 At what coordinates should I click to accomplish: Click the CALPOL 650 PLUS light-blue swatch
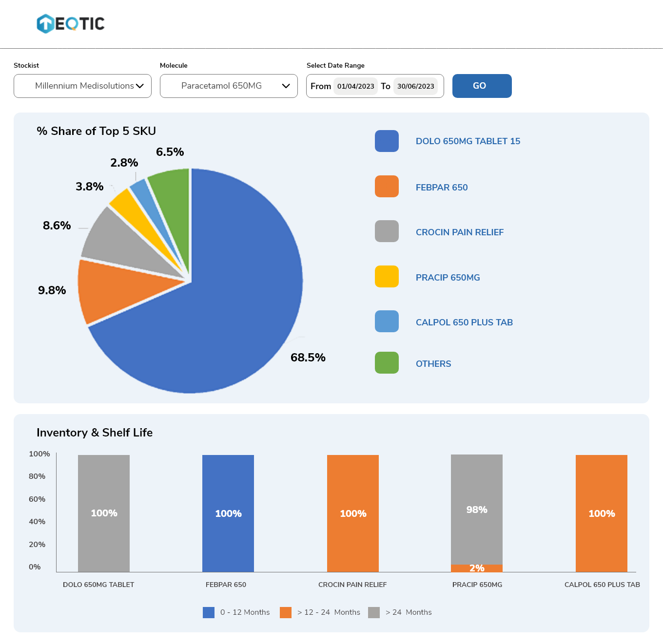(x=387, y=322)
